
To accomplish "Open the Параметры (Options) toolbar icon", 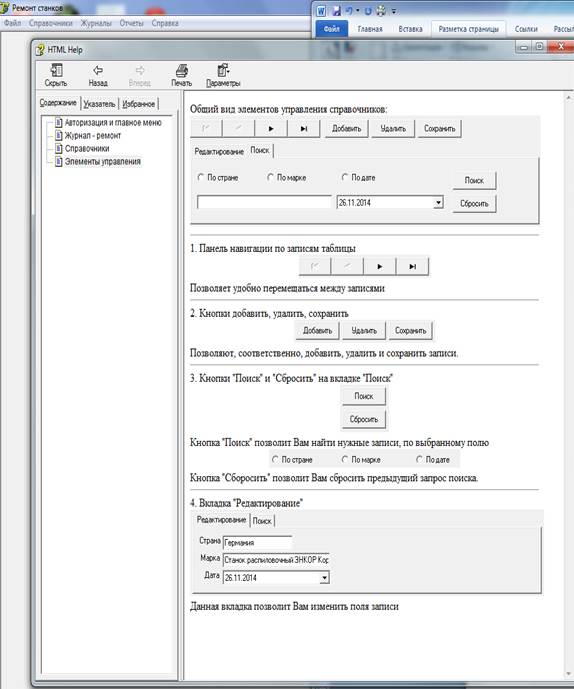I will pyautogui.click(x=223, y=70).
